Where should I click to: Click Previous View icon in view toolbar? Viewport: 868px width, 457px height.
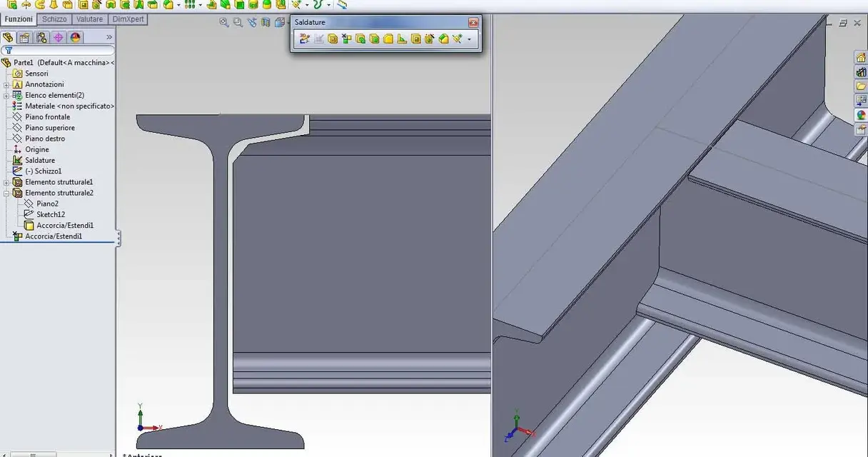pos(252,22)
